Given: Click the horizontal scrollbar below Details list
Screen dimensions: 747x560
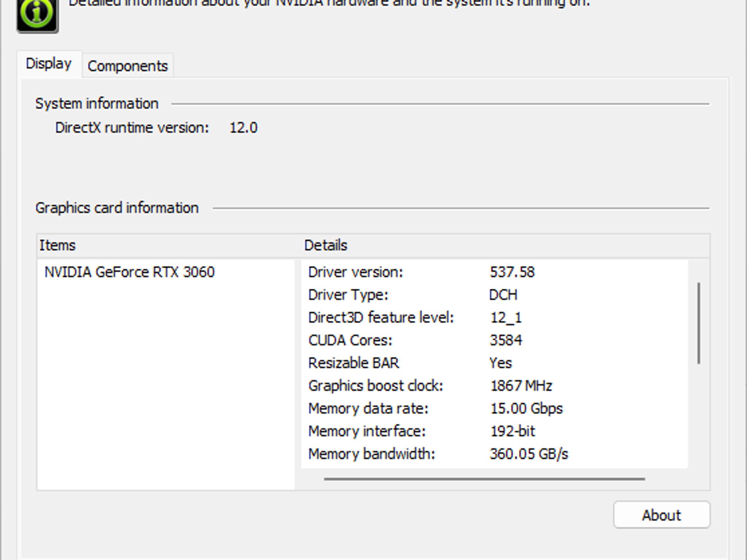Looking at the screenshot, I should (x=484, y=479).
